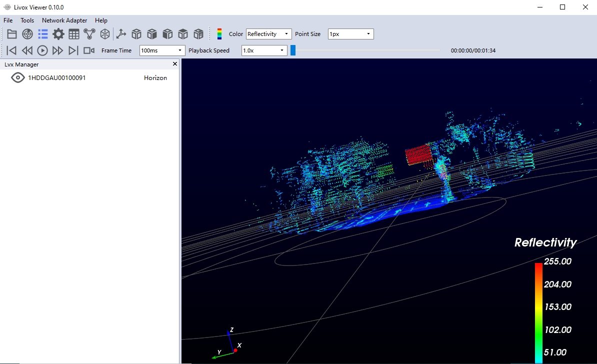Select cube view with shaded left face

(x=167, y=34)
